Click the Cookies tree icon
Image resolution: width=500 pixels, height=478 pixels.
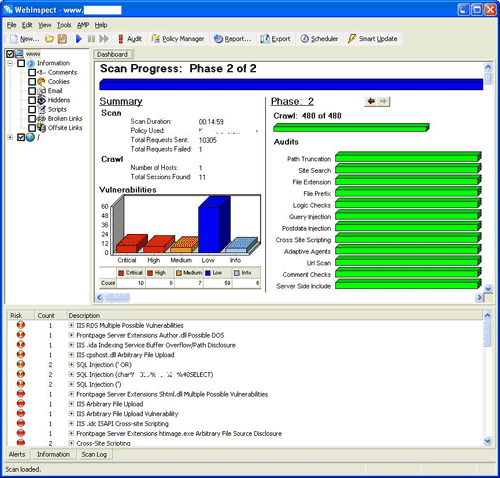(x=41, y=82)
